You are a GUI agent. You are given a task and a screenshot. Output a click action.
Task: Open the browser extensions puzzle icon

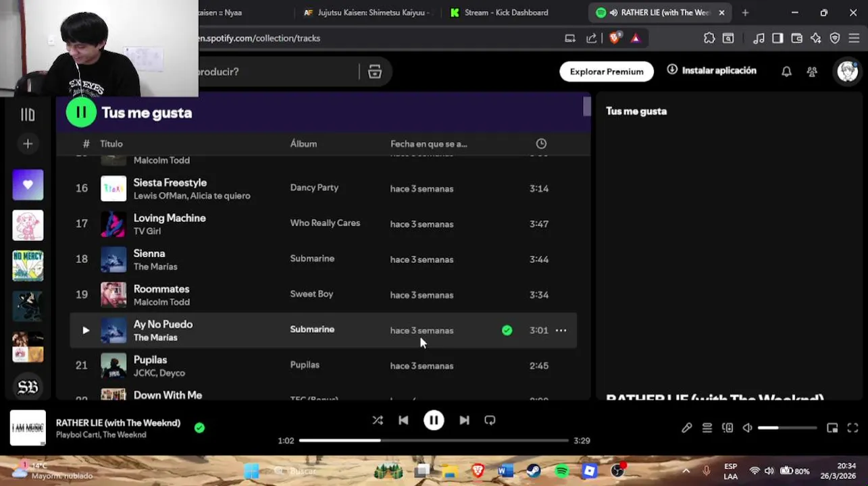(x=709, y=38)
